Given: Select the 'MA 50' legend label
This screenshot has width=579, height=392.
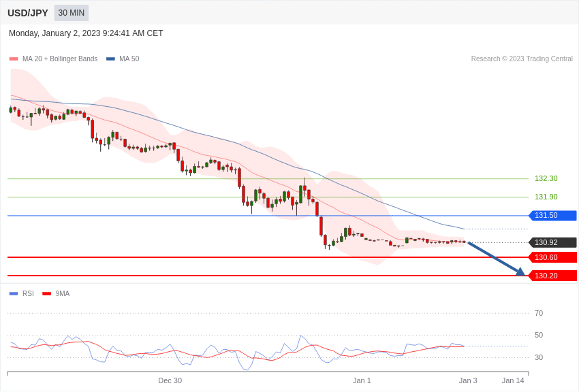Looking at the screenshot, I should (x=129, y=59).
